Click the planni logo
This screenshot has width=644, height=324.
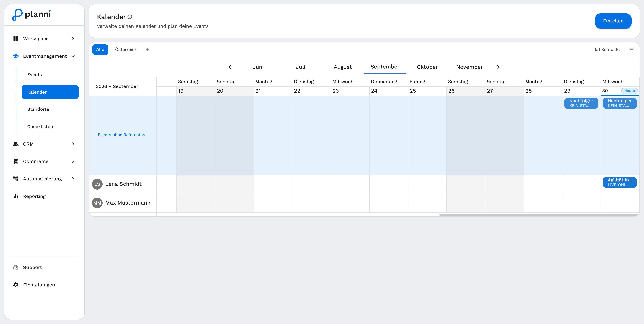tap(32, 14)
